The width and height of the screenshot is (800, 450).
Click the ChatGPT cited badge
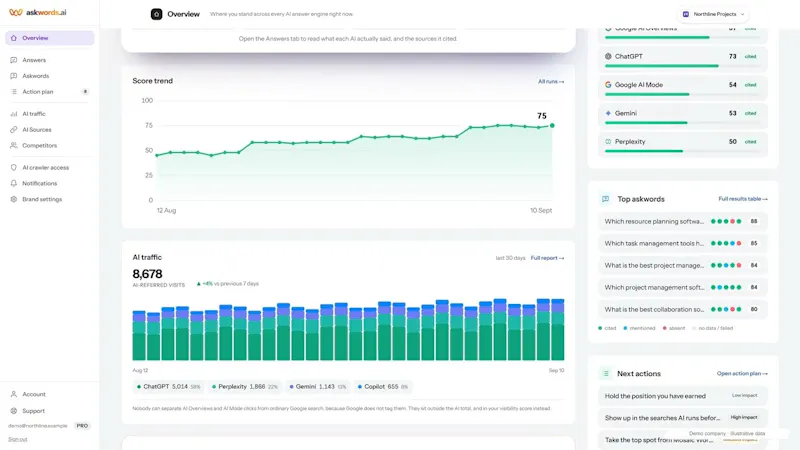(x=751, y=57)
